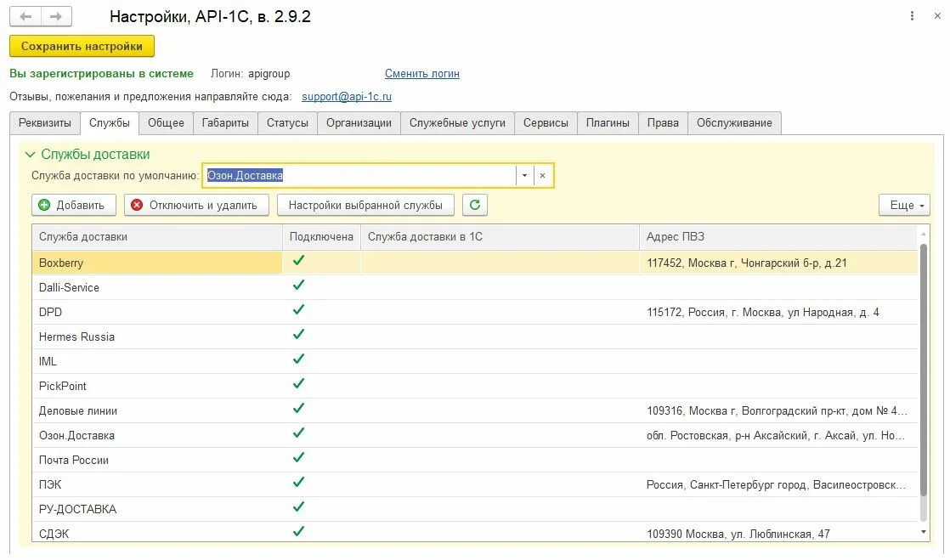Click the Служба доставки в 1С header
Image resolution: width=950 pixels, height=560 pixels.
[500, 237]
